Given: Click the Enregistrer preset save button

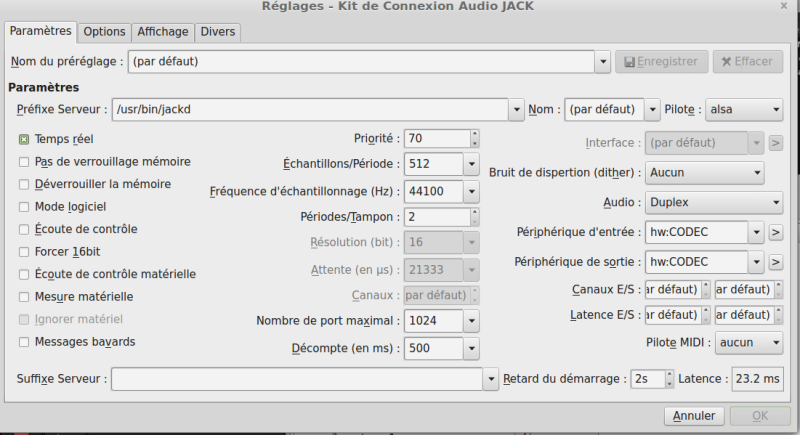Looking at the screenshot, I should pyautogui.click(x=661, y=62).
